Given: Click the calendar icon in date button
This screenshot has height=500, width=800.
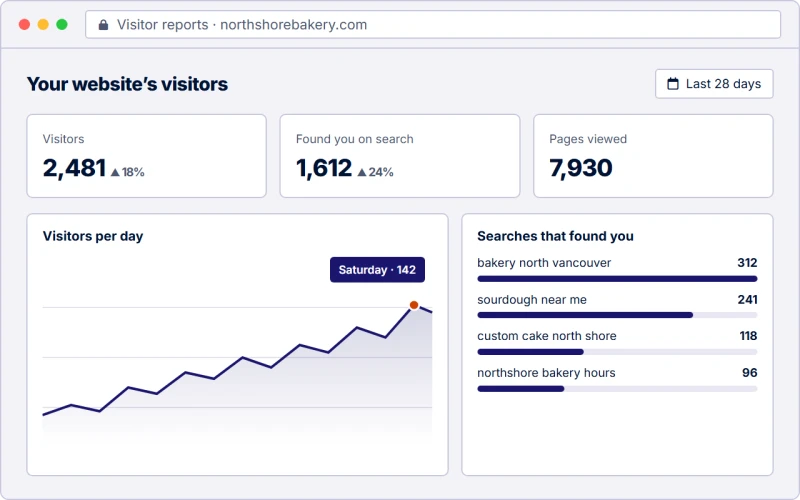Looking at the screenshot, I should coord(673,84).
